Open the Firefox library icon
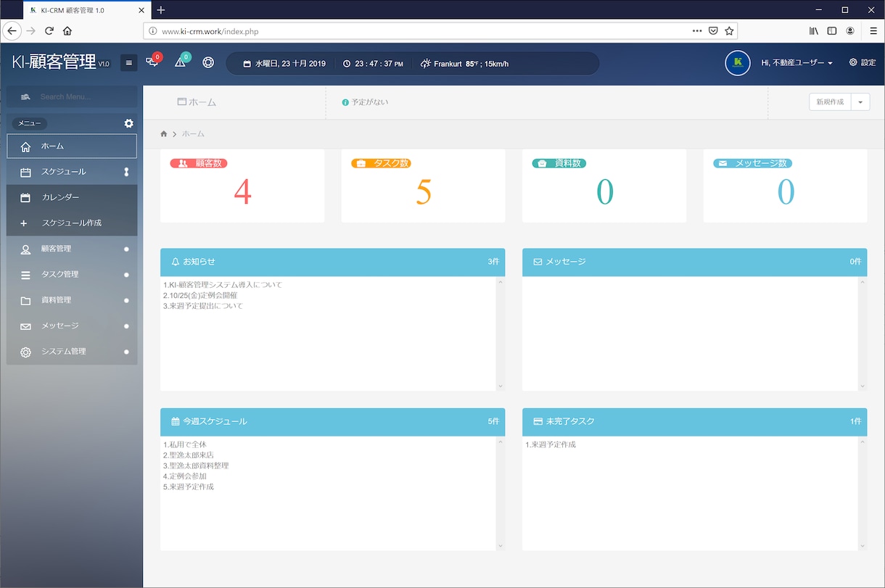Viewport: 885px width, 588px height. pyautogui.click(x=814, y=31)
